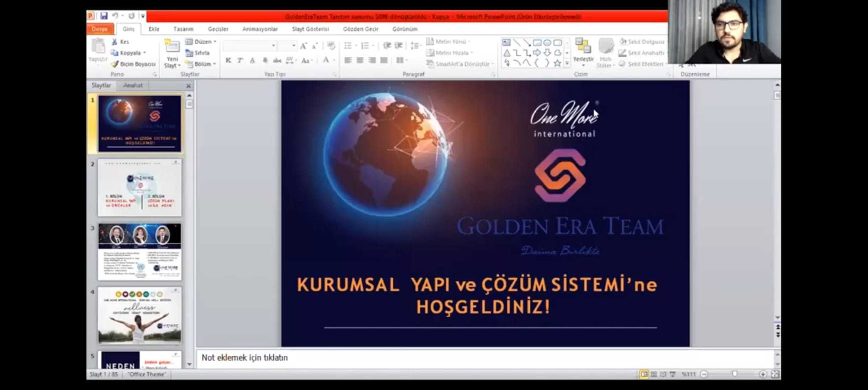Viewport: 868px width, 390px height.
Task: Toggle right text alignment
Action: 372,60
